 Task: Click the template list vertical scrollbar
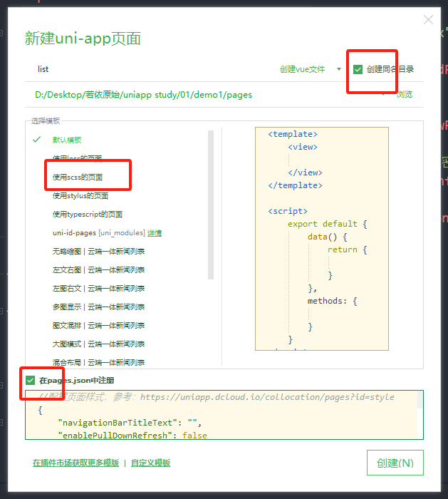click(x=211, y=205)
